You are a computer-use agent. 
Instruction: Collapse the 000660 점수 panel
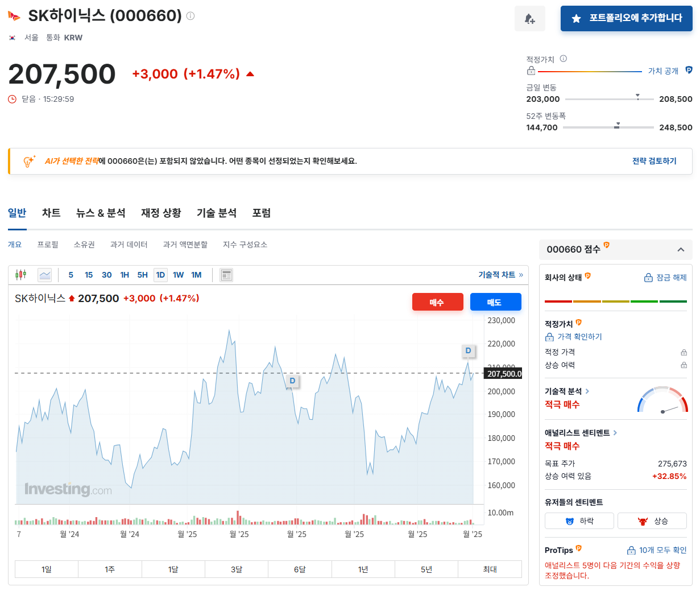(x=681, y=250)
